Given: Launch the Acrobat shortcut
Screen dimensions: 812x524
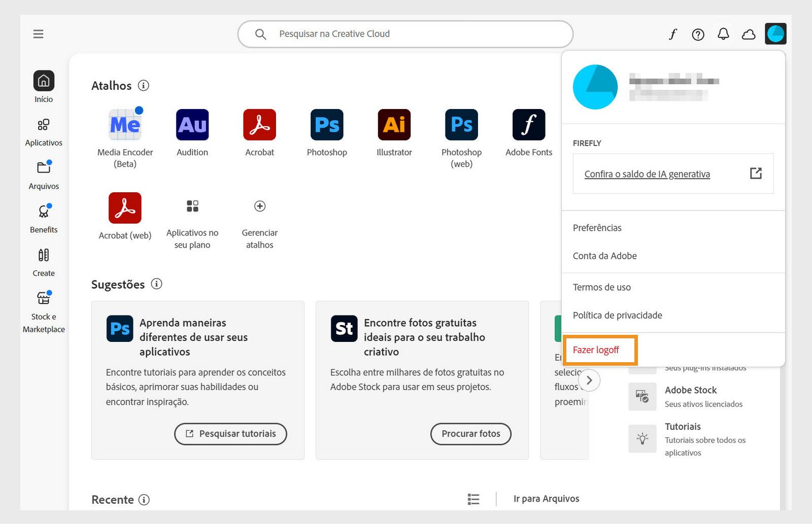Looking at the screenshot, I should point(259,125).
